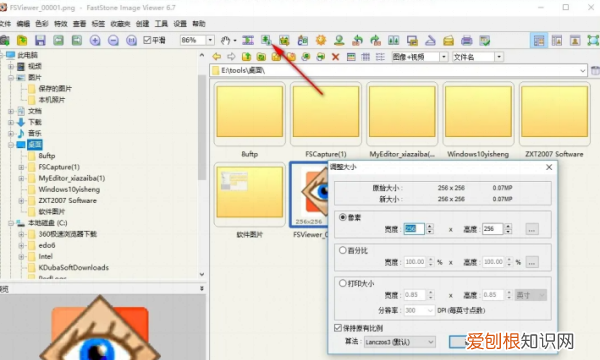
Task: Click the yellow back arrow icon
Action: coord(217,57)
